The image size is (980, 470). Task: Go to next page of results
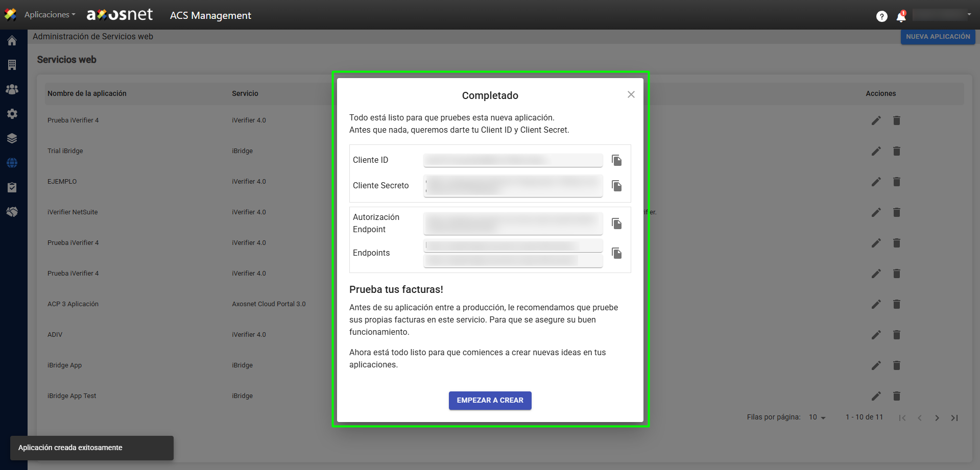pyautogui.click(x=937, y=418)
